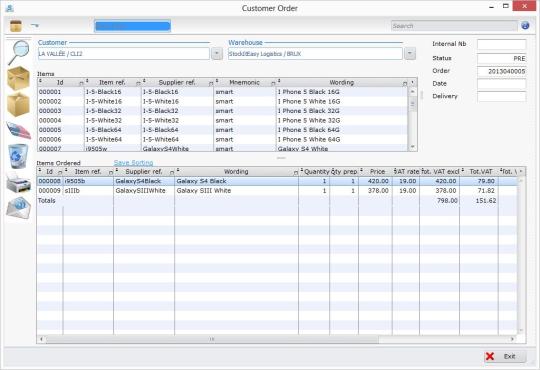
Task: Click the Customer field showing LA VALLÉE / CLI2
Action: click(x=124, y=54)
